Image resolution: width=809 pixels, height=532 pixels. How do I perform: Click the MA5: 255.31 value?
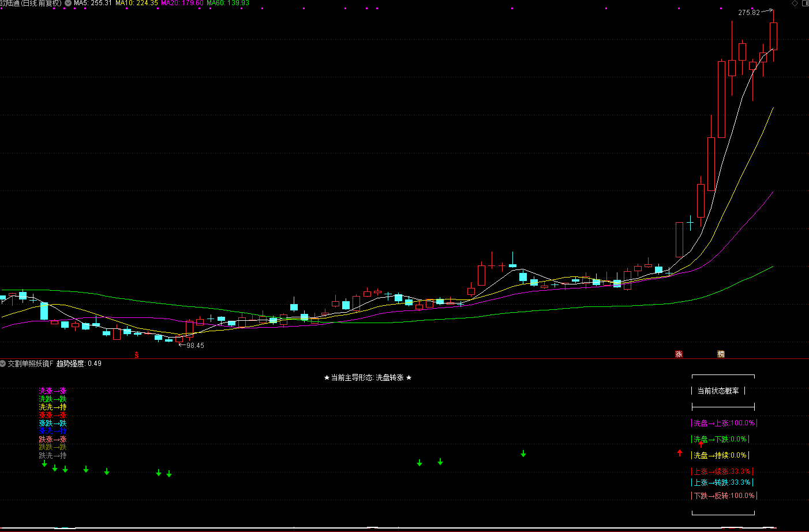tap(93, 3)
